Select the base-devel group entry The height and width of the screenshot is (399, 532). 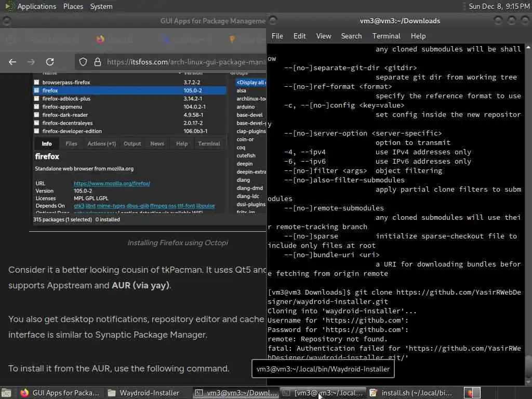tap(250, 115)
